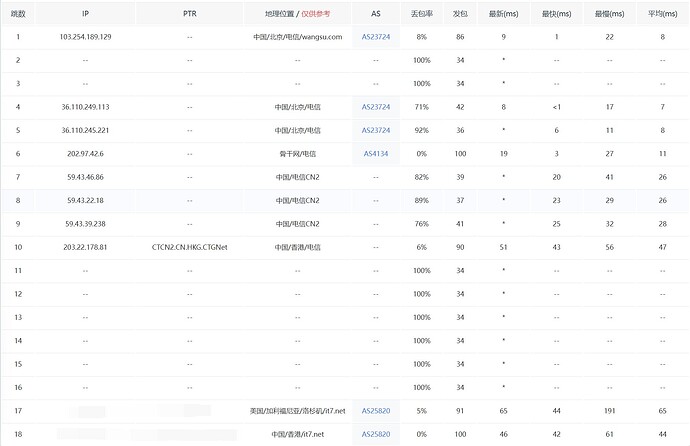Click location 中国/香港/it7.net in hop 18
The image size is (690, 446).
click(x=297, y=434)
